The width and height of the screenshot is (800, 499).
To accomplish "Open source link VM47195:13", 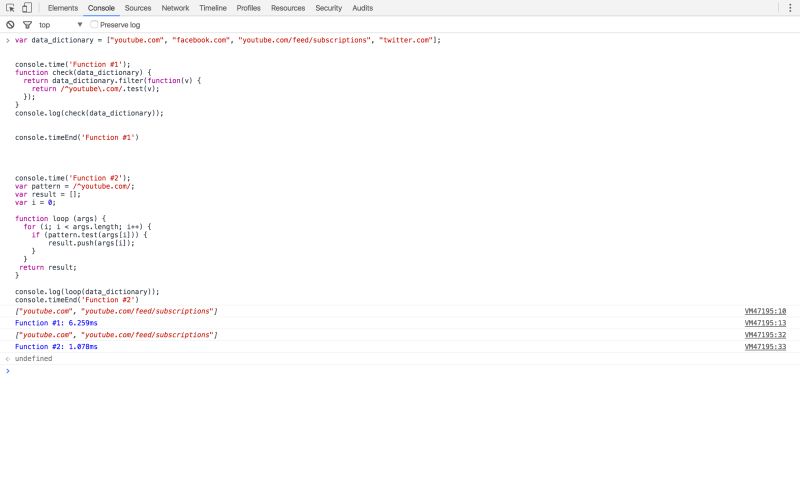I will [765, 323].
